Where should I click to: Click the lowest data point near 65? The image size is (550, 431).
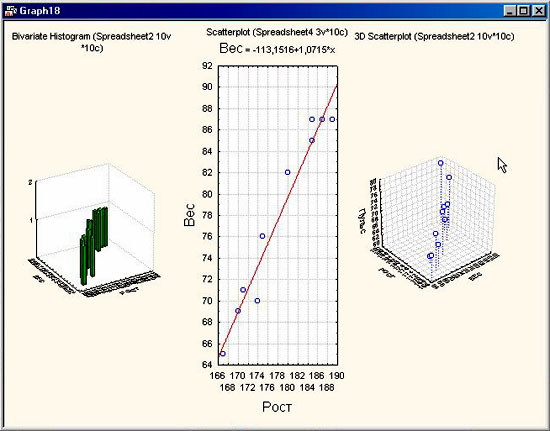(223, 353)
